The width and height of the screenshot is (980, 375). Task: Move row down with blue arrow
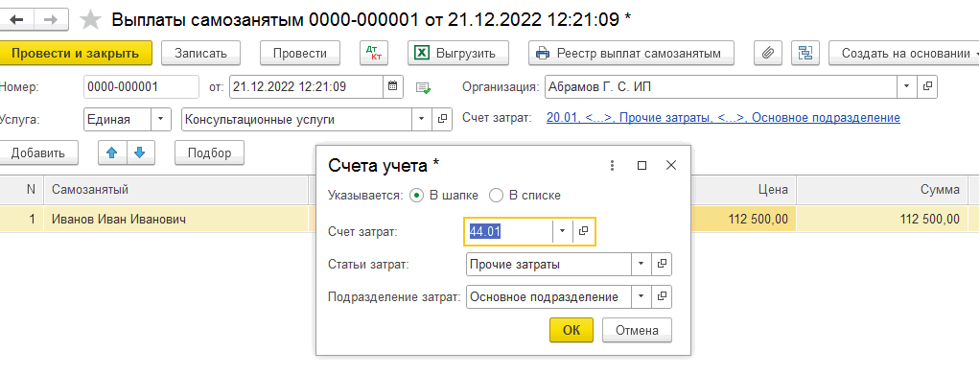[140, 152]
